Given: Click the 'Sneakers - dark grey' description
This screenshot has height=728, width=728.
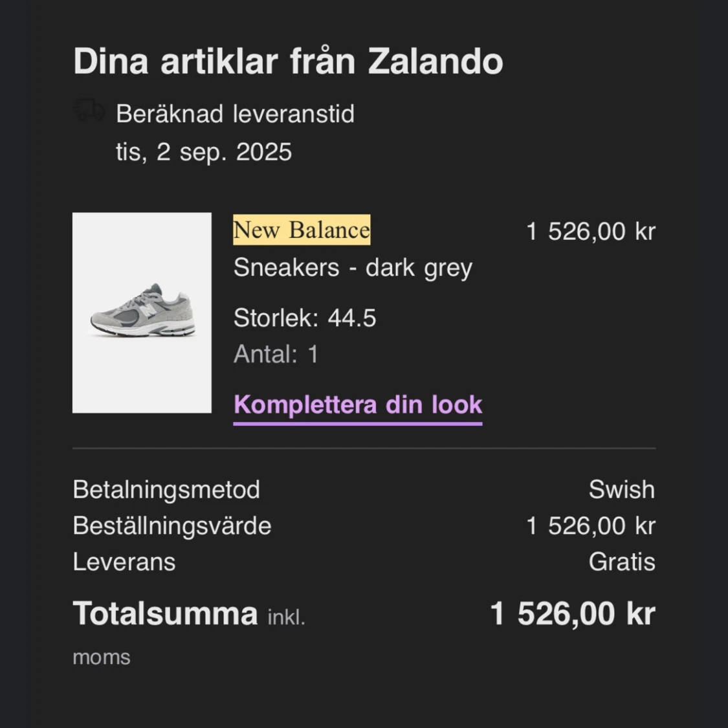Looking at the screenshot, I should [353, 267].
